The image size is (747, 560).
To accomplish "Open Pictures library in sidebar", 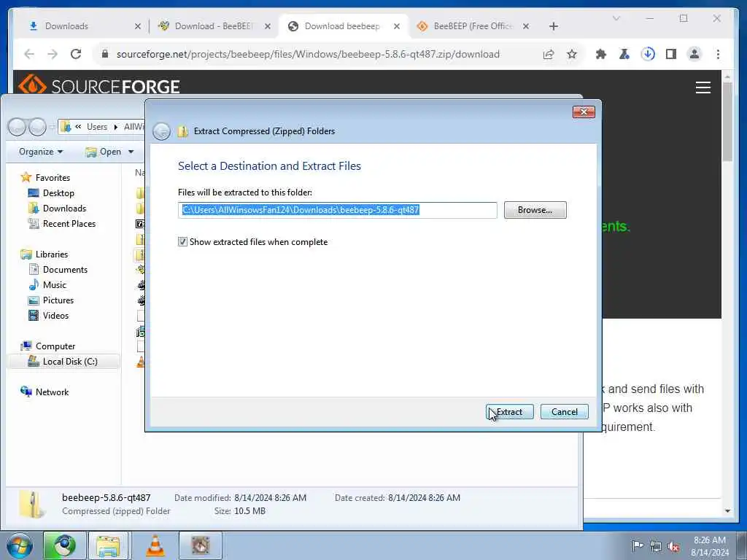I will pos(58,300).
